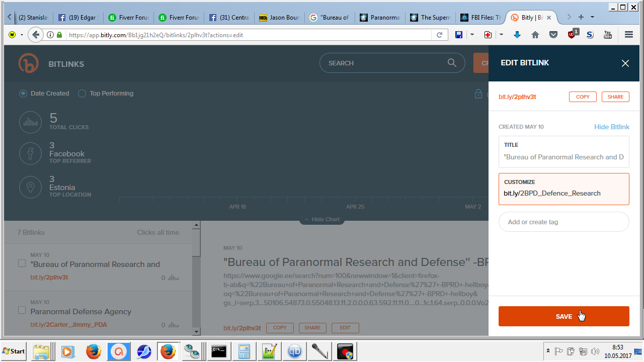This screenshot has width=644, height=362.
Task: Click the red cross toolbar icon
Action: pyautogui.click(x=488, y=35)
